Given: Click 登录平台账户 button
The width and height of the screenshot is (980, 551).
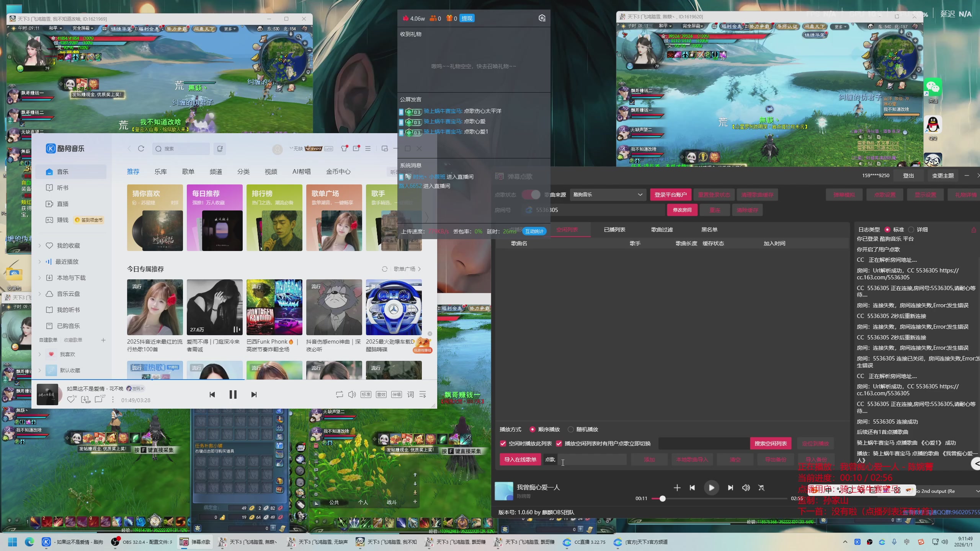Looking at the screenshot, I should [x=670, y=194].
